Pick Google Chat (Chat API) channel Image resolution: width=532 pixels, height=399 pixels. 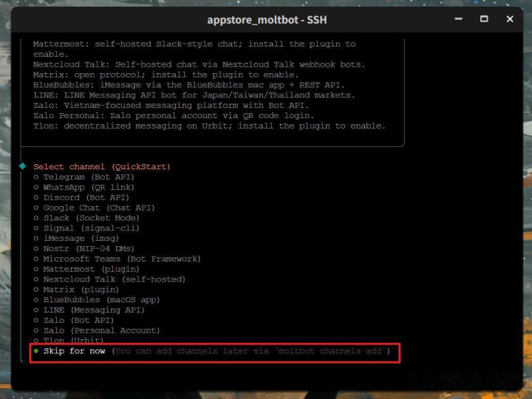(x=94, y=208)
